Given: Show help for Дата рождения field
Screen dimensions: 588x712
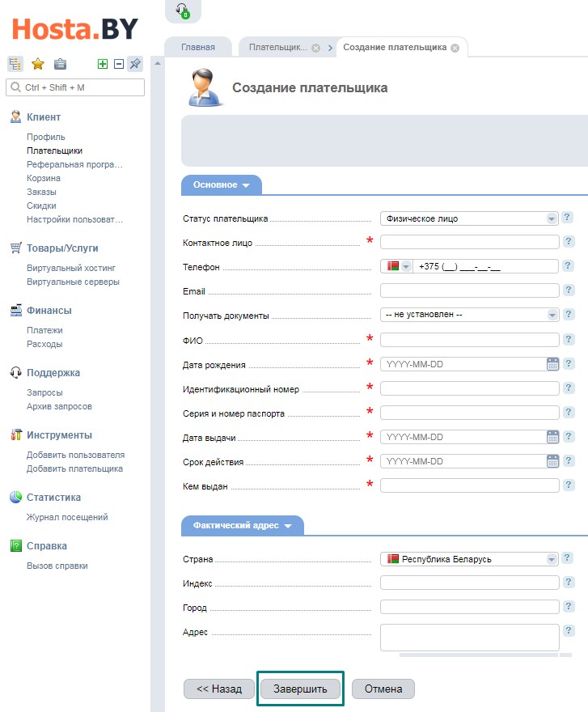Looking at the screenshot, I should (569, 363).
